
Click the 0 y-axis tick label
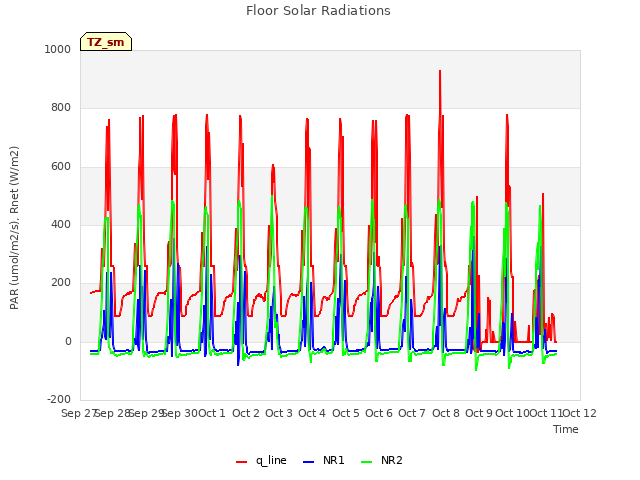click(x=68, y=341)
